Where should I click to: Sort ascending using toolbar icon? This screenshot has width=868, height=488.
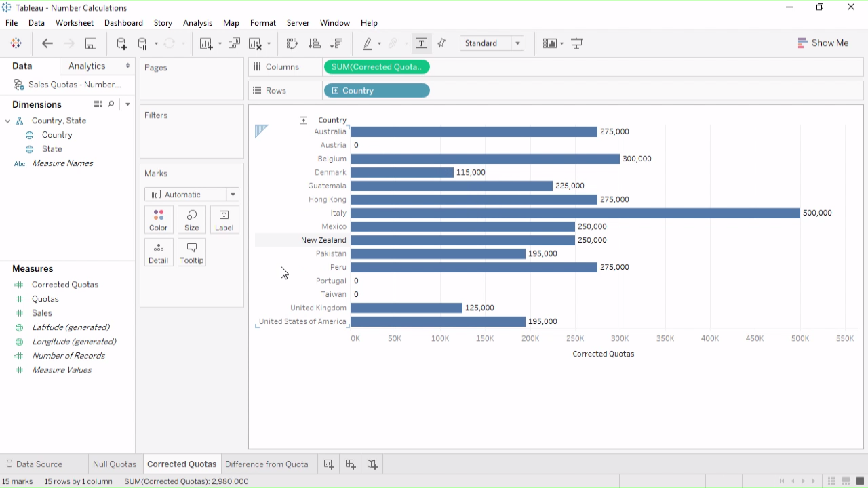(314, 43)
